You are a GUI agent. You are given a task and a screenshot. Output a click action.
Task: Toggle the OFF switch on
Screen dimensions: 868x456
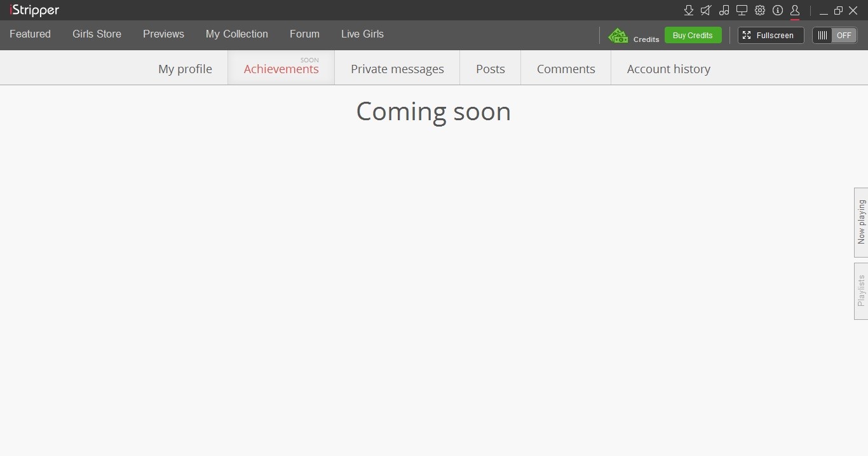click(834, 36)
